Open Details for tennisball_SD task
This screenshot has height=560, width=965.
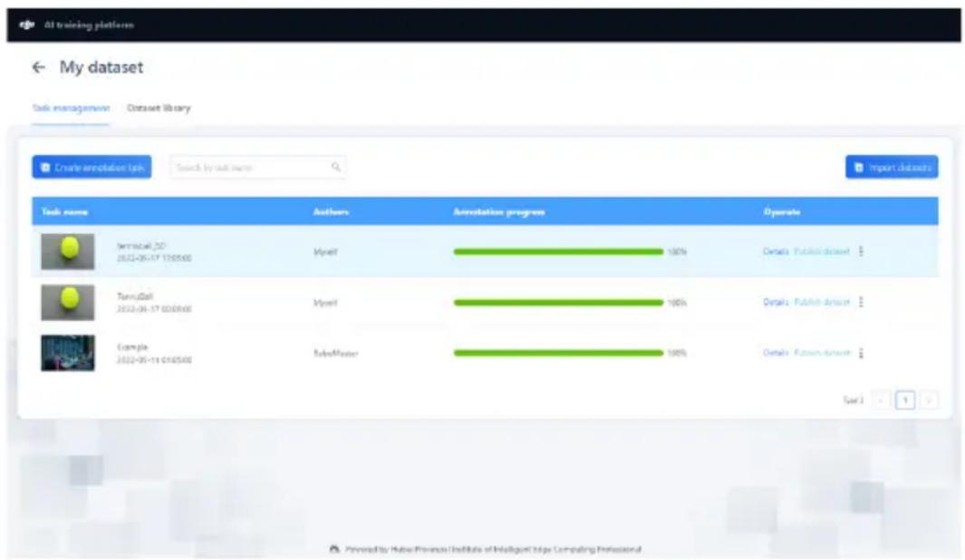(776, 251)
